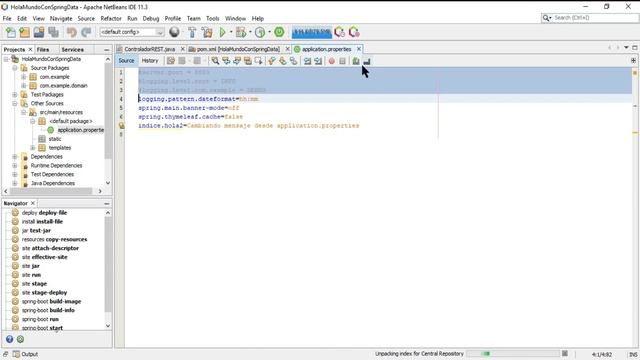The height and width of the screenshot is (360, 640).
Task: Click the Shift Line Right icon
Action: click(318, 61)
